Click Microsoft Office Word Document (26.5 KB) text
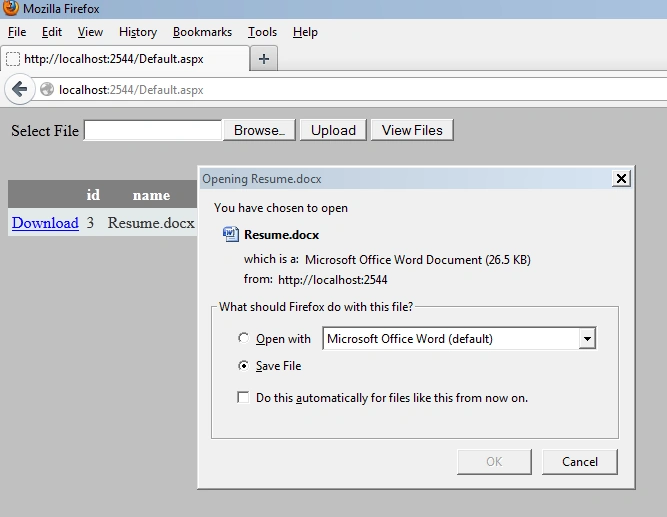 418,260
